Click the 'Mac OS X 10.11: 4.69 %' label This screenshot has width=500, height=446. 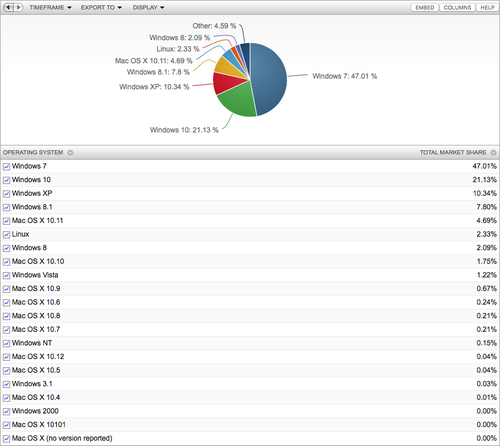click(154, 61)
